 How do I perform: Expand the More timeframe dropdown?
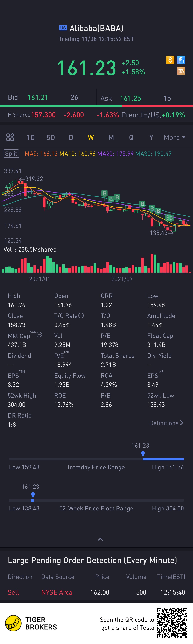tap(174, 137)
